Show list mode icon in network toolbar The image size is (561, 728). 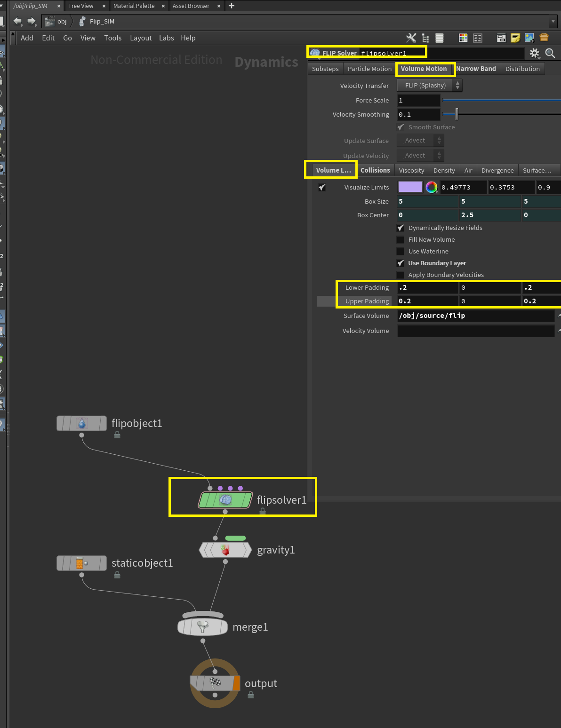[440, 38]
